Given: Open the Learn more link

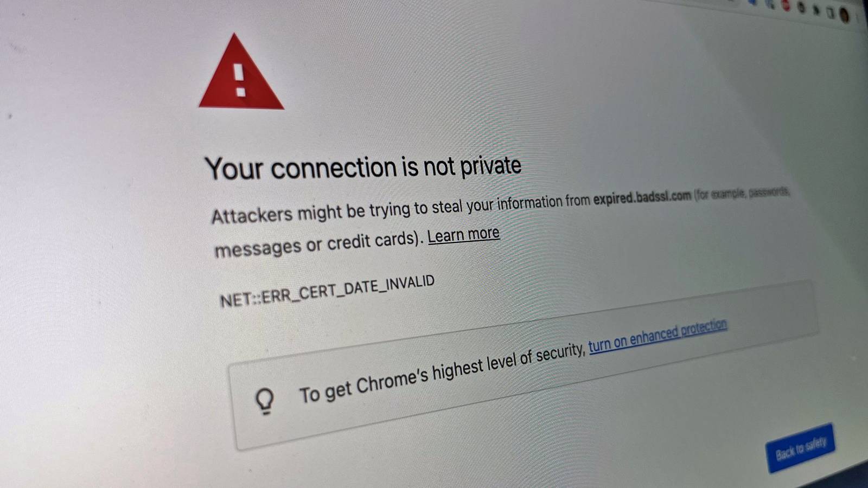Looking at the screenshot, I should pyautogui.click(x=464, y=235).
